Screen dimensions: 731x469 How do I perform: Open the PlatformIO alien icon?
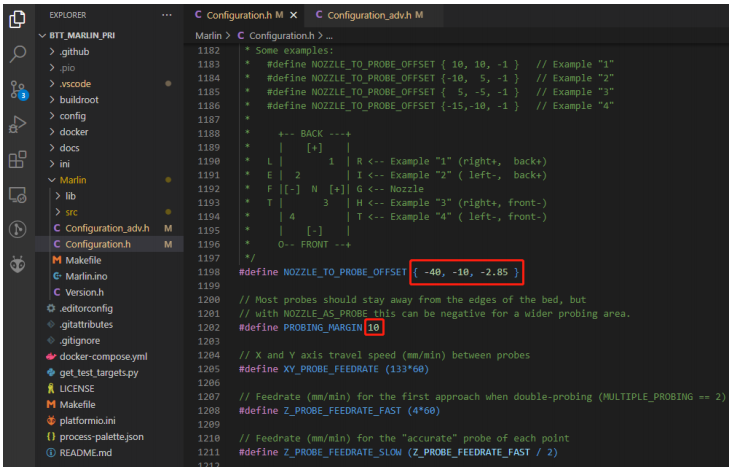[x=17, y=264]
